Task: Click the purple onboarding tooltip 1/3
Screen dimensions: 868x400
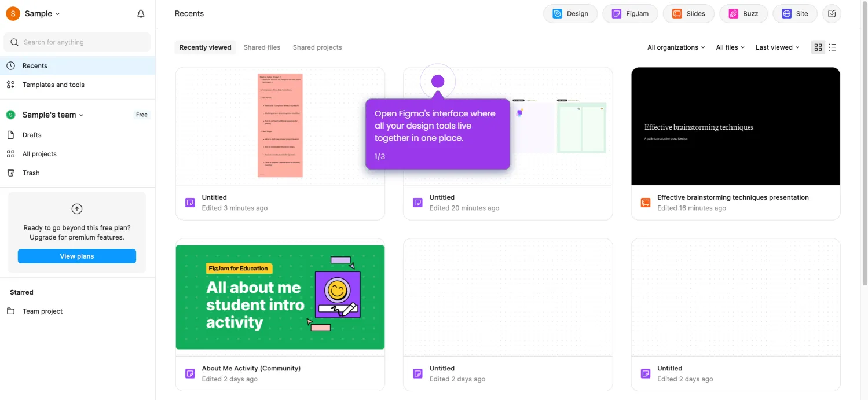Action: coord(438,134)
